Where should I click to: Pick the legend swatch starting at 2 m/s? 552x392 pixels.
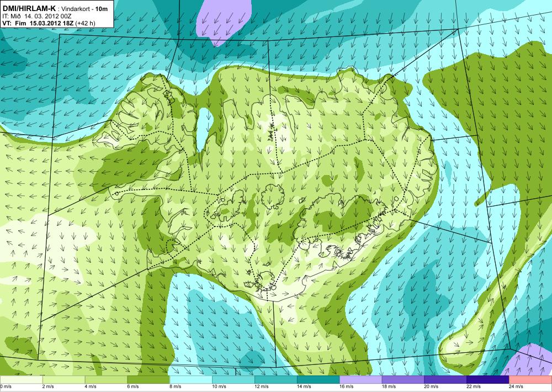pos(63,380)
